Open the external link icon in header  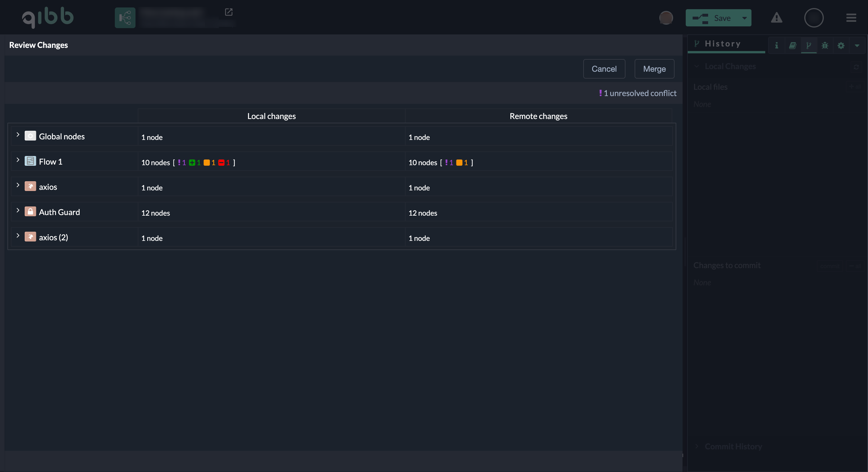click(x=228, y=12)
